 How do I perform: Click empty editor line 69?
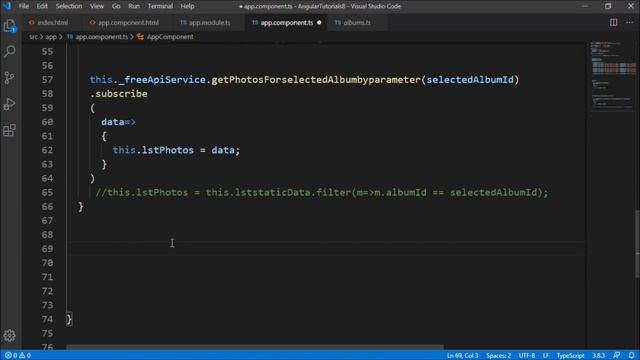click(326, 249)
